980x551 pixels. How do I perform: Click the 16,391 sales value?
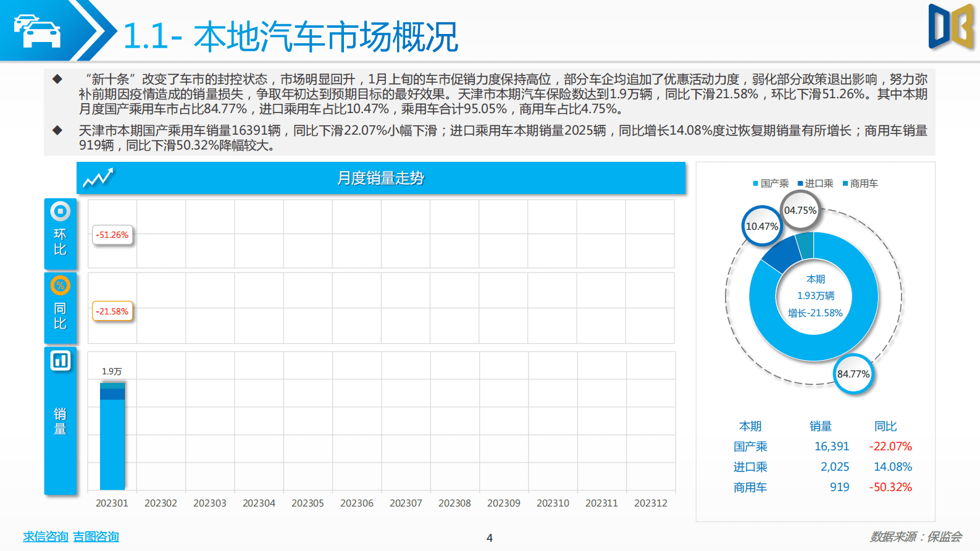pyautogui.click(x=832, y=447)
